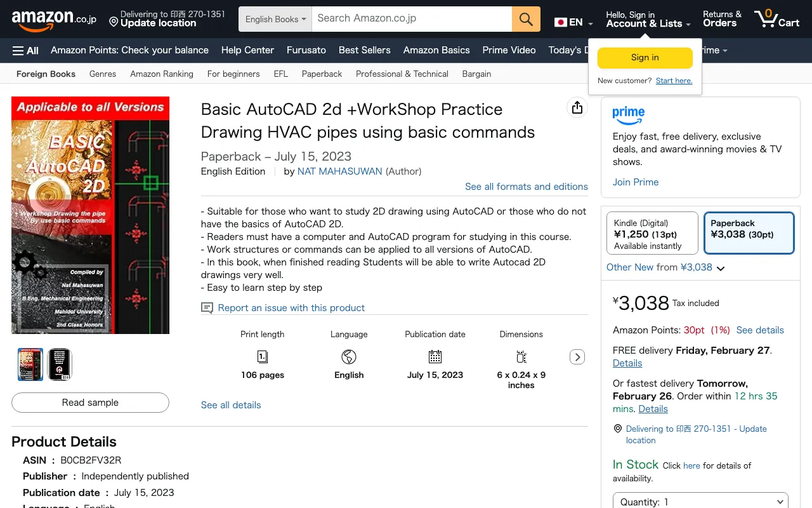Open the Best Sellers navigation item
The image size is (812, 508).
[x=364, y=50]
